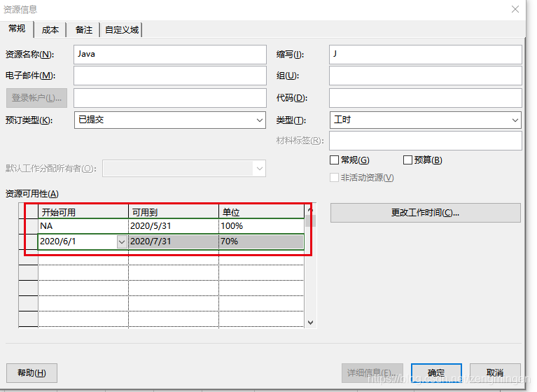
Task: Click the text field beside 登录帐户 button
Action: coord(170,98)
